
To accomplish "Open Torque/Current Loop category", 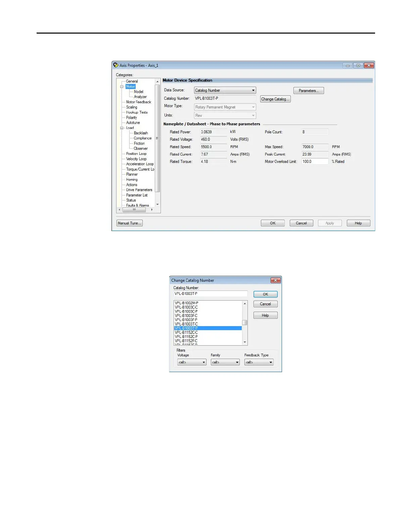I will pos(140,169).
